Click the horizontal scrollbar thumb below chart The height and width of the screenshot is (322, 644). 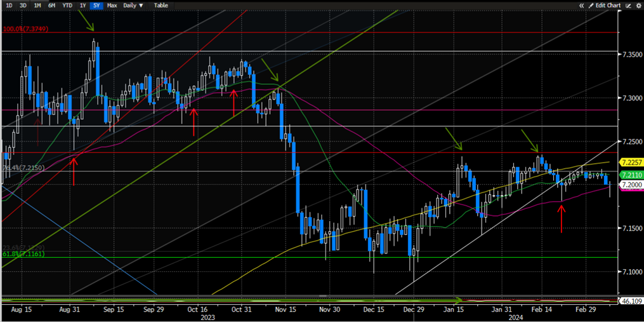[323, 295]
